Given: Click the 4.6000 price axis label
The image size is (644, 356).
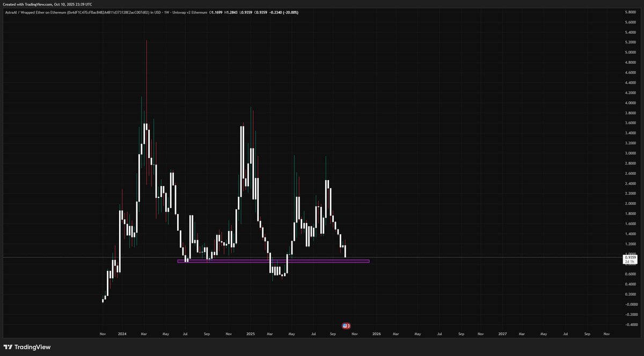Looking at the screenshot, I should (630, 72).
